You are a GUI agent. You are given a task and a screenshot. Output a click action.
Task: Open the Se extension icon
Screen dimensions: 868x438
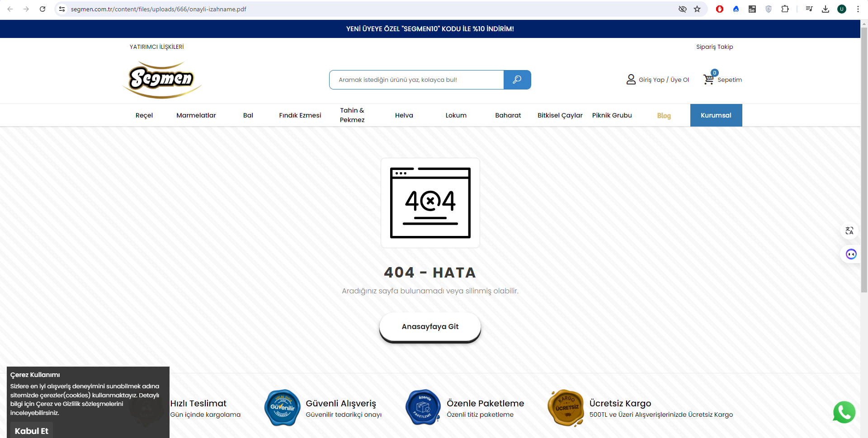click(x=752, y=9)
